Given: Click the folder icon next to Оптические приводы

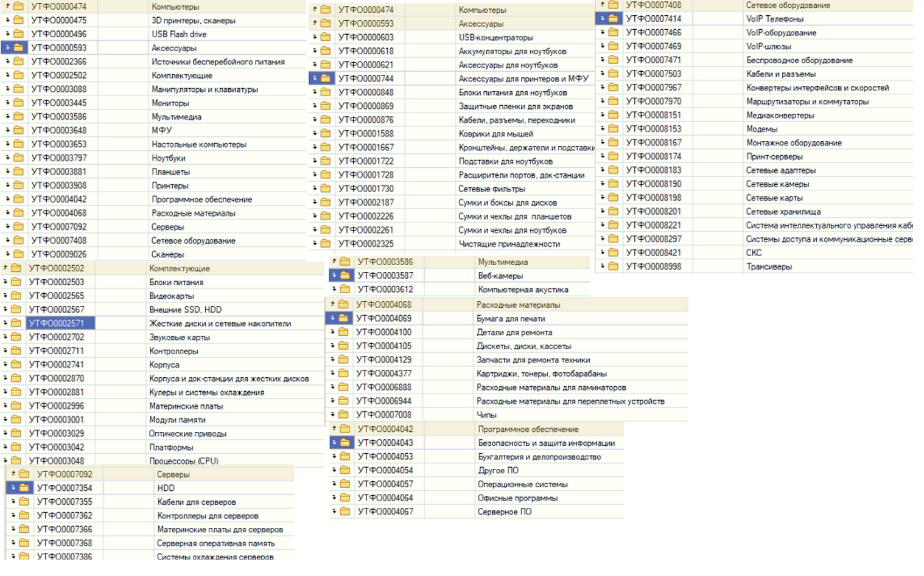Looking at the screenshot, I should point(16,433).
